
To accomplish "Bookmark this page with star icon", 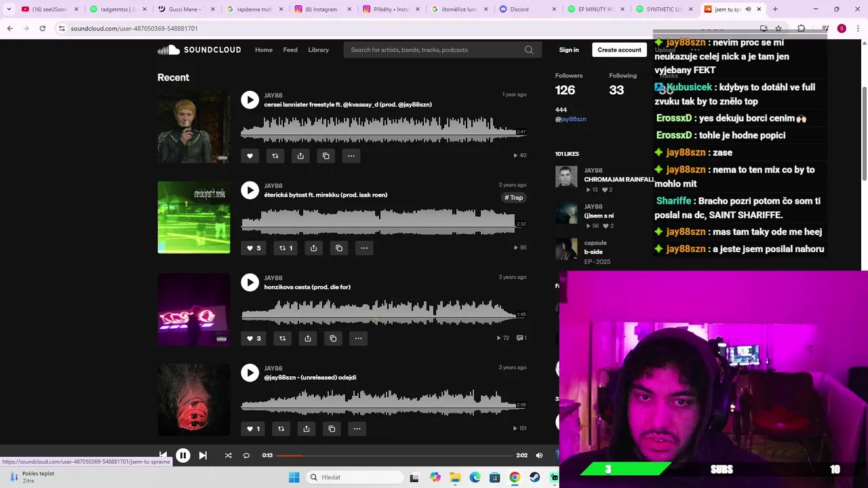I will click(x=778, y=28).
